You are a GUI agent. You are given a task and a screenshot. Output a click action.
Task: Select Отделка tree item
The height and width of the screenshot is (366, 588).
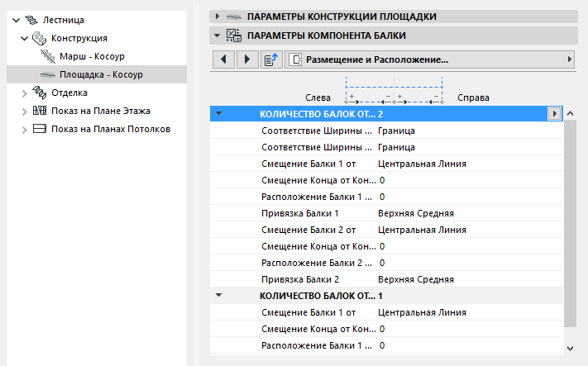click(x=69, y=93)
